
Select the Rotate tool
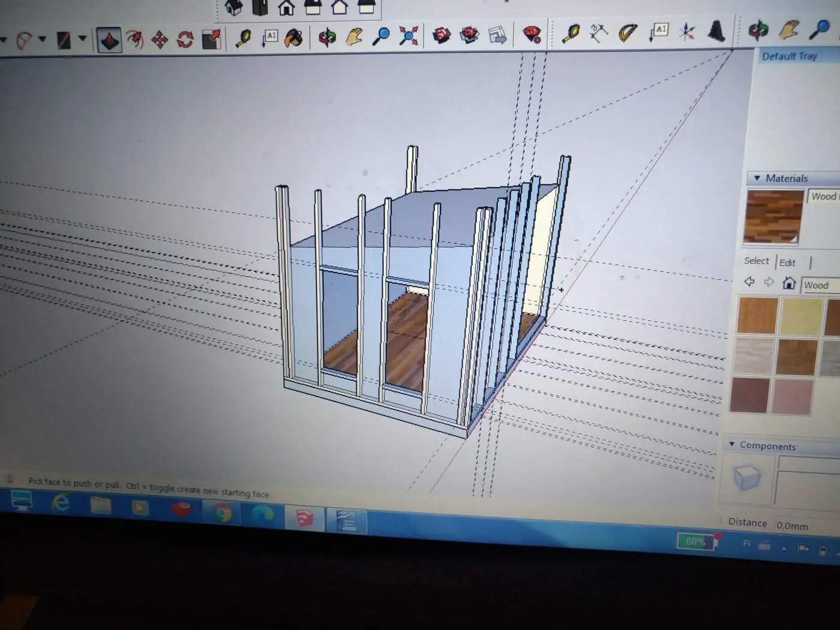click(185, 40)
